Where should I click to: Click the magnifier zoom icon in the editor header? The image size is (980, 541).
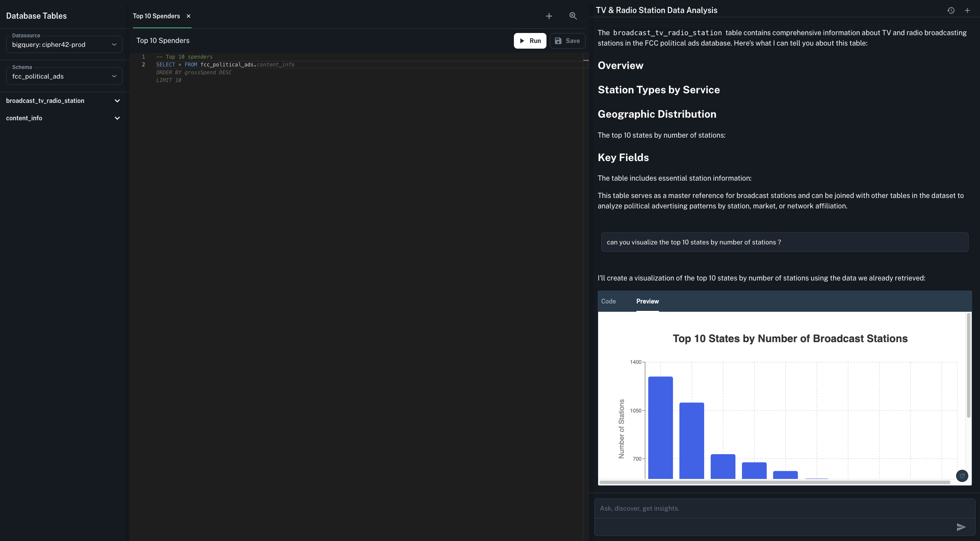573,16
